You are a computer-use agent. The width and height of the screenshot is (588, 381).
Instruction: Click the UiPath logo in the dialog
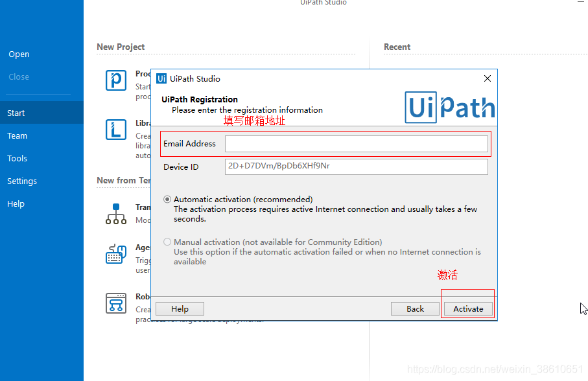450,108
